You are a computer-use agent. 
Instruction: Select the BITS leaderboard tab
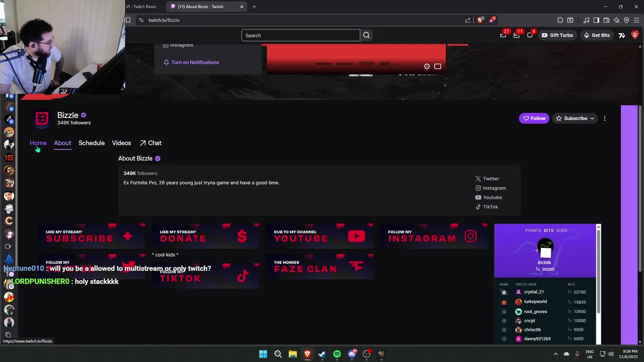(548, 230)
